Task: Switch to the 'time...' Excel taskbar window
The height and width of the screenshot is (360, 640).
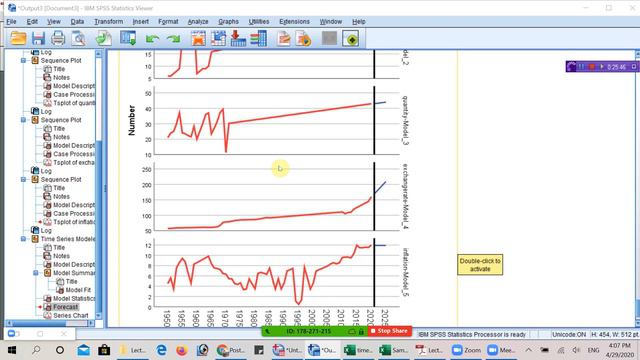Action: [358, 350]
